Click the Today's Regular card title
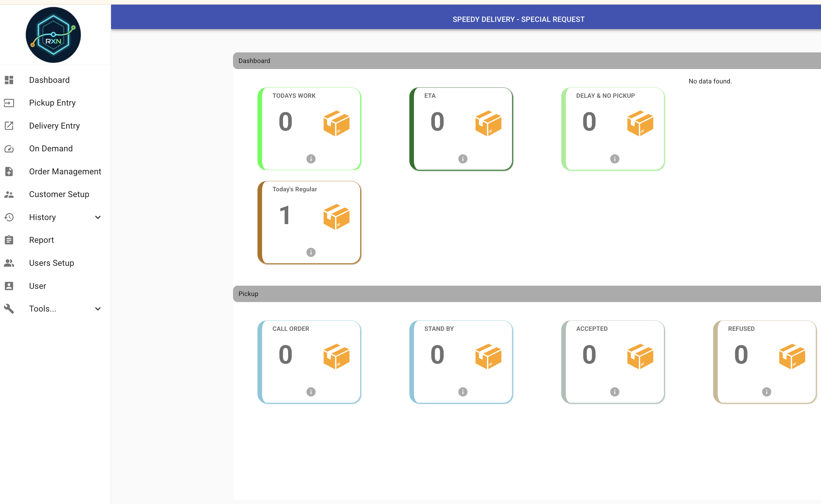This screenshot has height=504, width=821. (x=294, y=189)
